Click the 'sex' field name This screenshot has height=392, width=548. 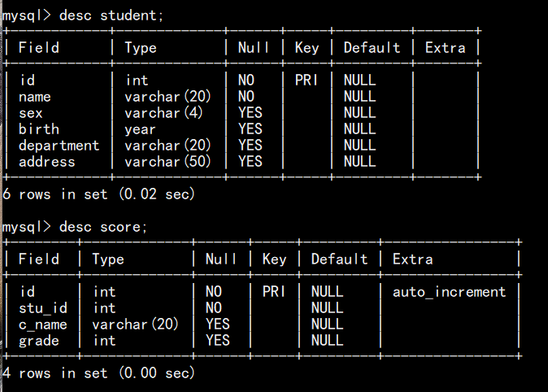31,113
